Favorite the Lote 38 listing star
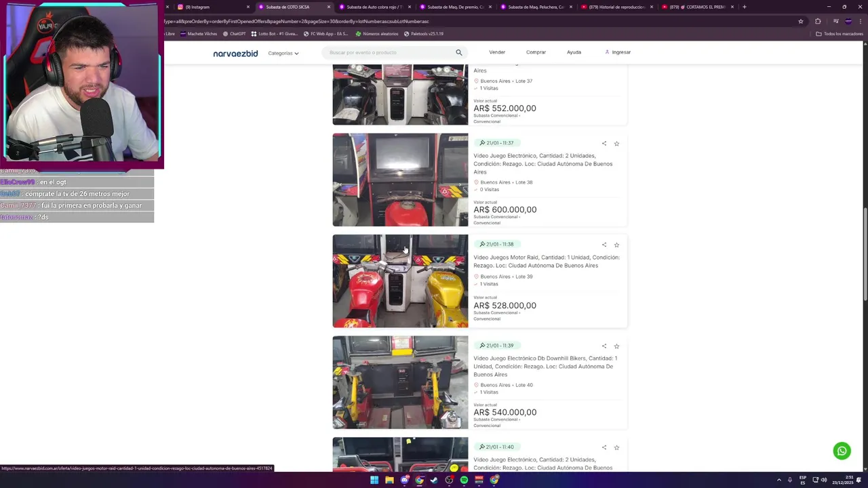 pyautogui.click(x=616, y=143)
